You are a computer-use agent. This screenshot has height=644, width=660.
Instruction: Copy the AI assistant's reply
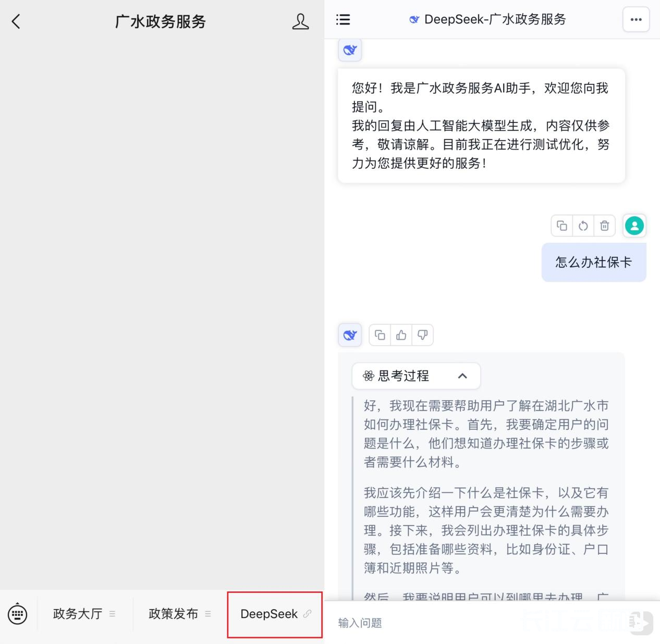[x=380, y=335]
